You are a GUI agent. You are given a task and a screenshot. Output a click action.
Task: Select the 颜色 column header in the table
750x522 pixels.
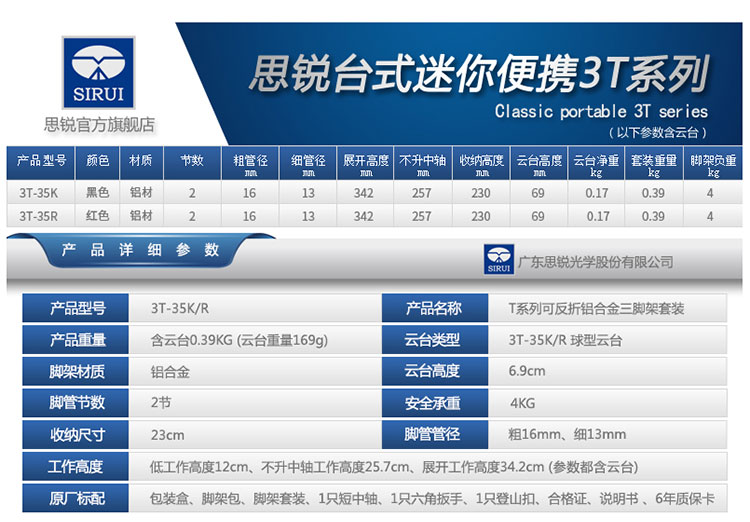pos(97,160)
